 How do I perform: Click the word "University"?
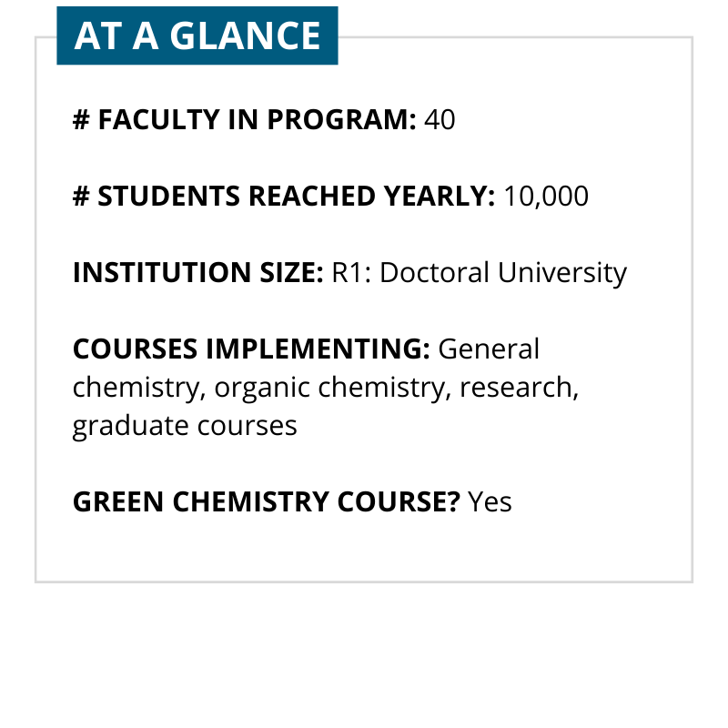tap(566, 272)
